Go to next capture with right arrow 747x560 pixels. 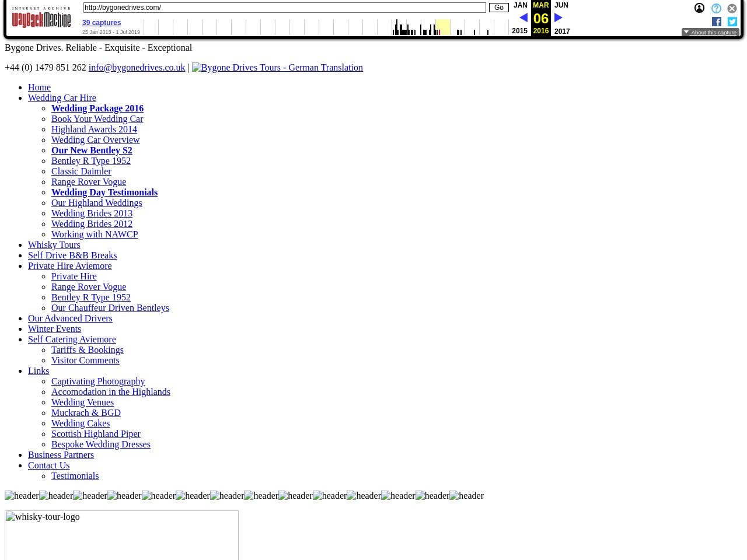[x=558, y=18]
